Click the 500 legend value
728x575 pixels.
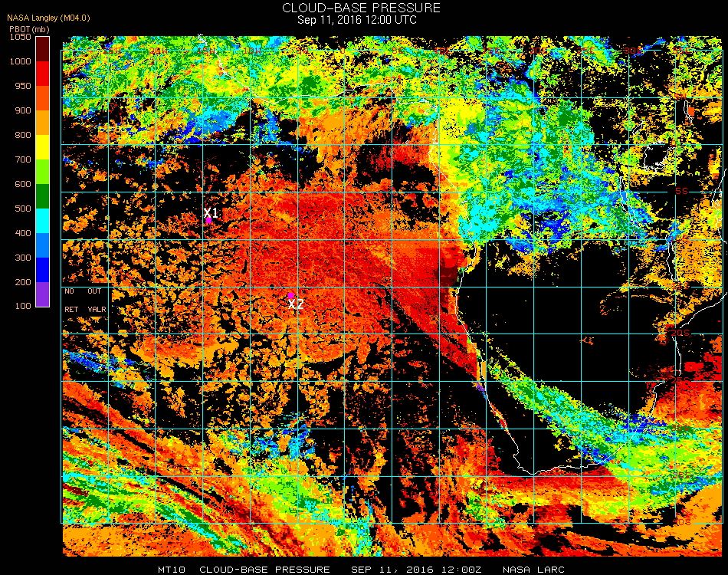(x=23, y=209)
